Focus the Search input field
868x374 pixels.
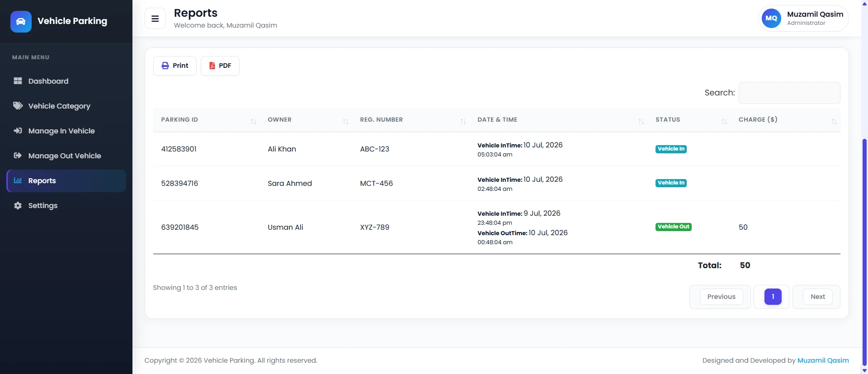789,93
